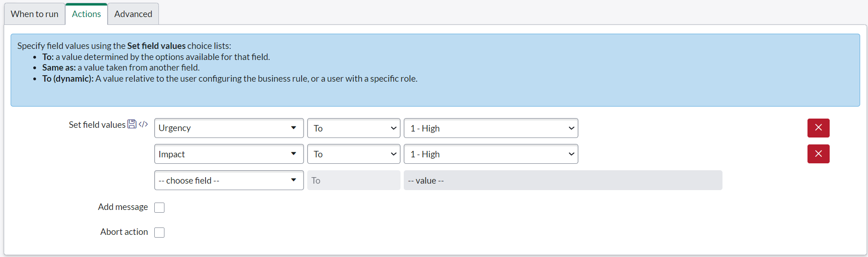Delete the Impact row using its red X
This screenshot has height=257, width=868.
818,154
